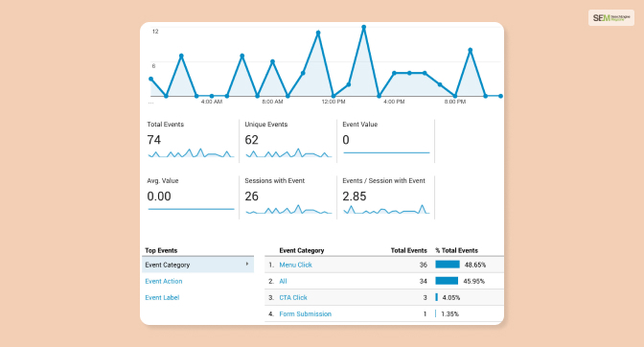Image resolution: width=644 pixels, height=347 pixels.
Task: Select the Event Category row in Top Events
Action: click(197, 265)
